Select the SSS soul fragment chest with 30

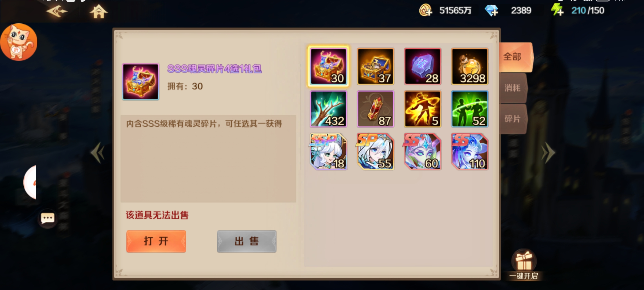[x=328, y=66]
